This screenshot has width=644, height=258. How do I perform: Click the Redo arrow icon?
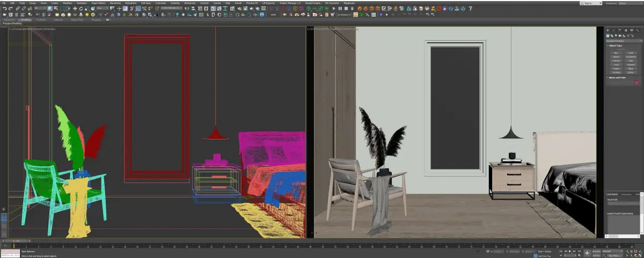10,9
